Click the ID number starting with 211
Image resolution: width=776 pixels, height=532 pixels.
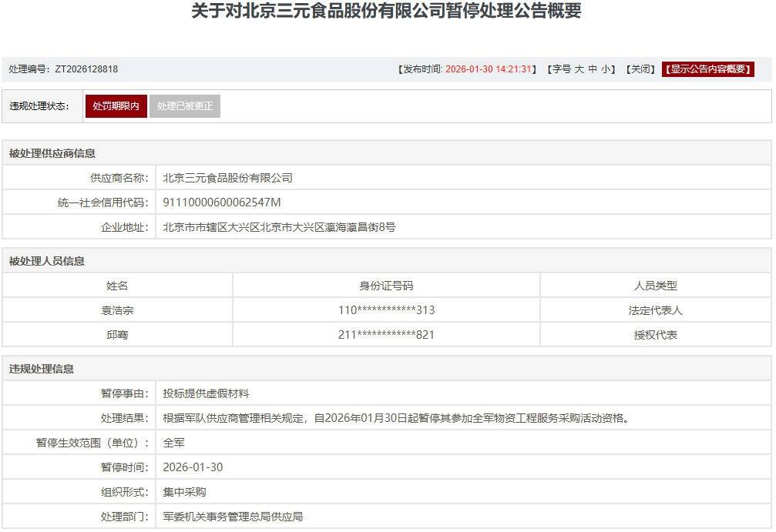click(x=386, y=335)
